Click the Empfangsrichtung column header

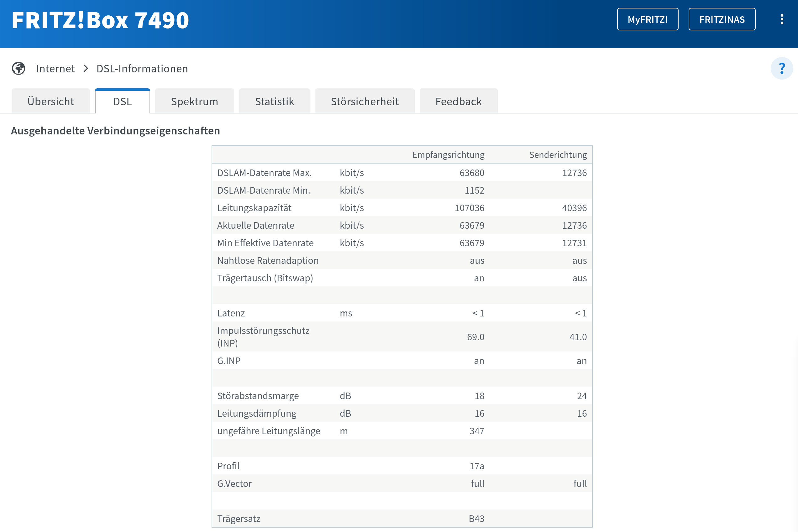coord(448,155)
